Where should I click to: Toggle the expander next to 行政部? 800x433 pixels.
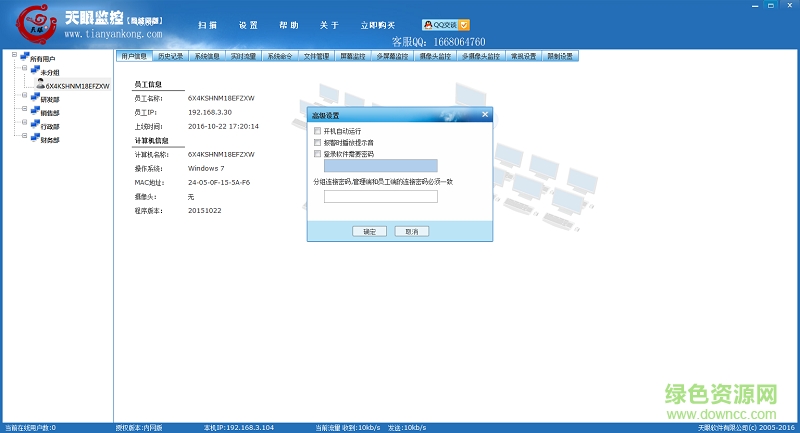click(x=24, y=122)
